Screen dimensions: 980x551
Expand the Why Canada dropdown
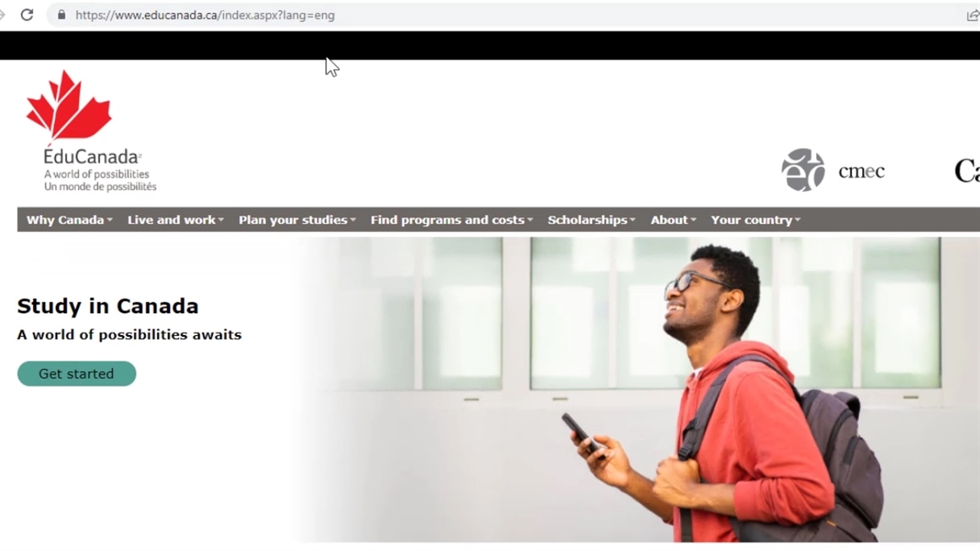(x=69, y=220)
